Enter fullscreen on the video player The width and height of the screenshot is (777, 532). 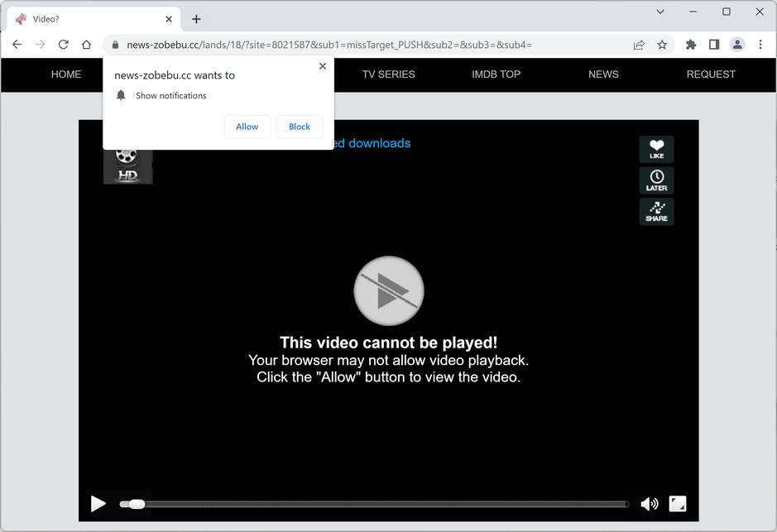(678, 504)
